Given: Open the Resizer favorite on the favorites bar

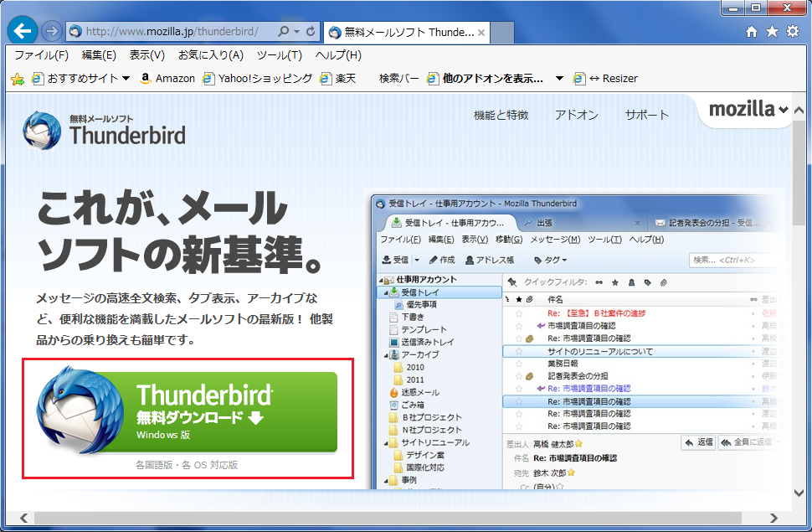Looking at the screenshot, I should (605, 78).
